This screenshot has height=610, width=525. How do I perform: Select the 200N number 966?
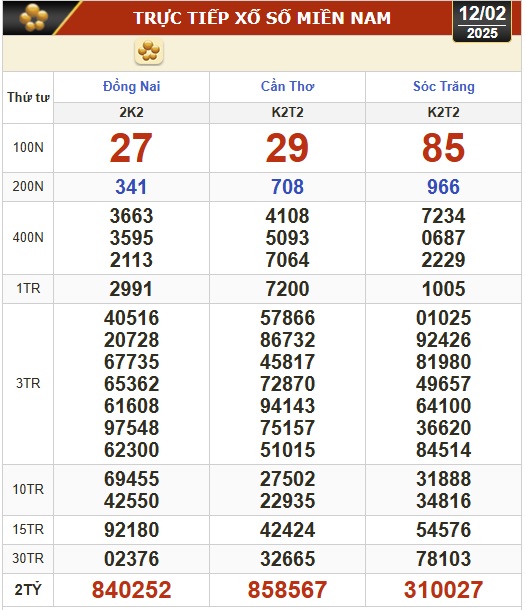pyautogui.click(x=444, y=187)
